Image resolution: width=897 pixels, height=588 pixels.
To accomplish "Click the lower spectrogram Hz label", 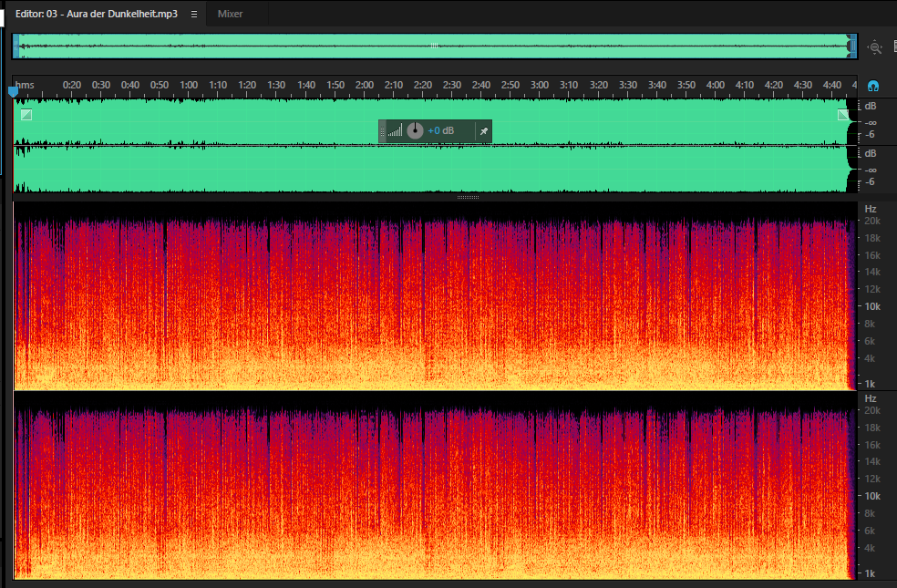I will pos(871,398).
